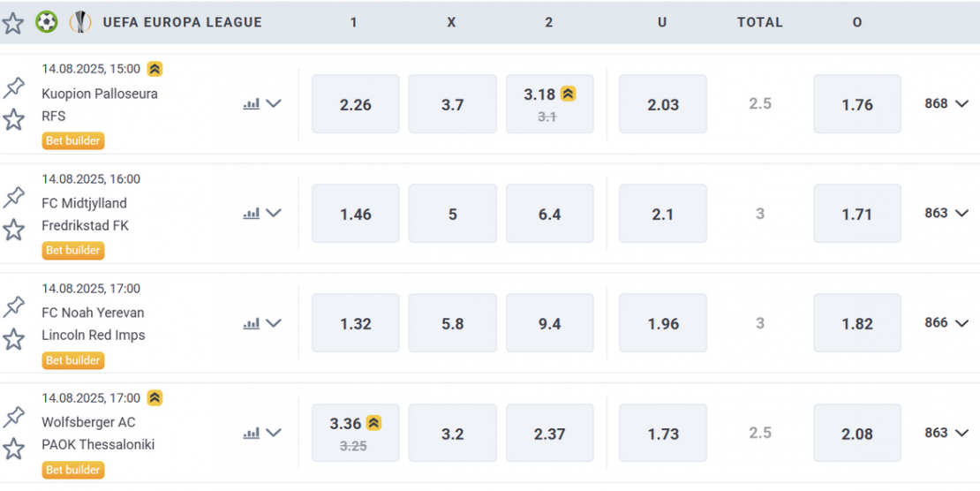Expand the 868 markets for Kuopion match

tap(946, 104)
